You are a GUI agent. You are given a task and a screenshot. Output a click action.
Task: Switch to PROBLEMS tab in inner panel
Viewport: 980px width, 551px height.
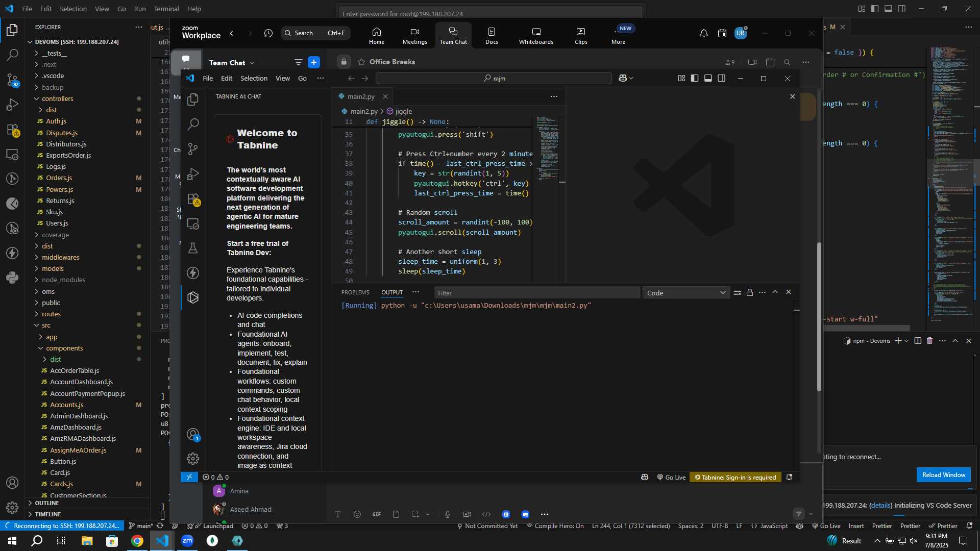tap(355, 292)
